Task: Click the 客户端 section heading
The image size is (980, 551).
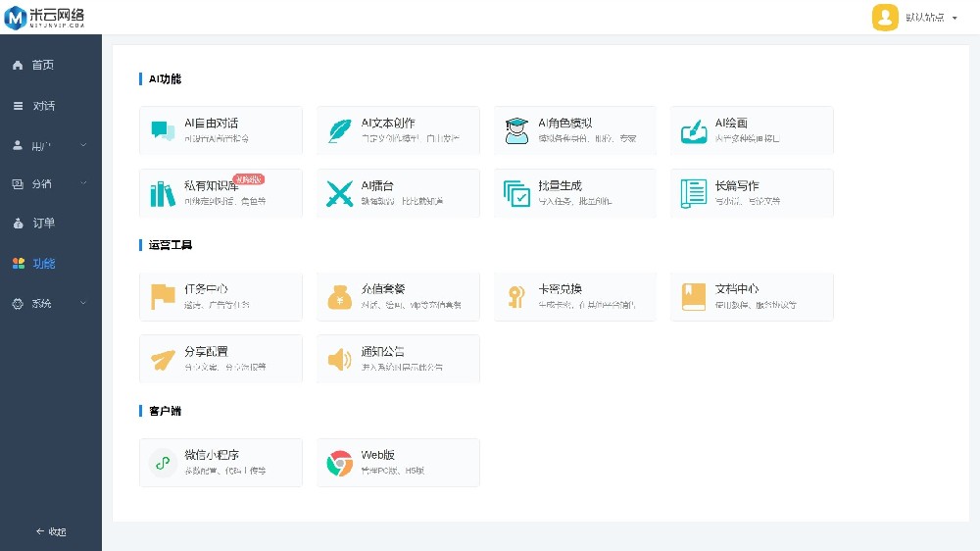Action: (x=165, y=411)
